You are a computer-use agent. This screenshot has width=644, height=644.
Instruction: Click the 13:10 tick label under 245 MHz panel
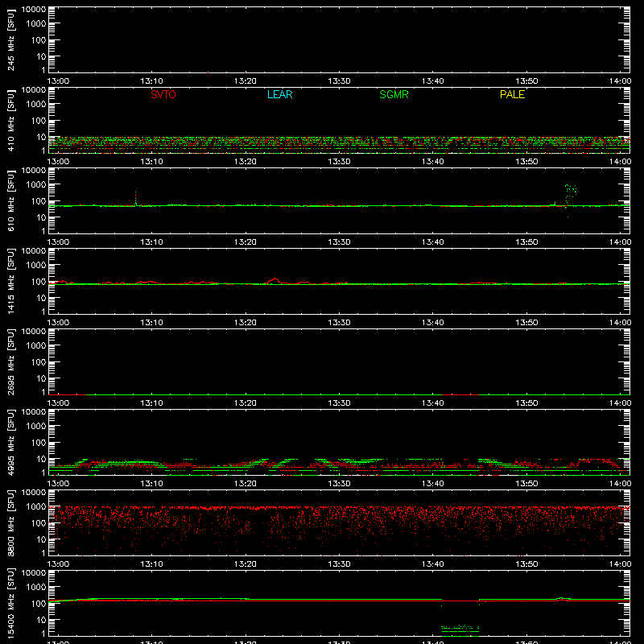pyautogui.click(x=152, y=81)
